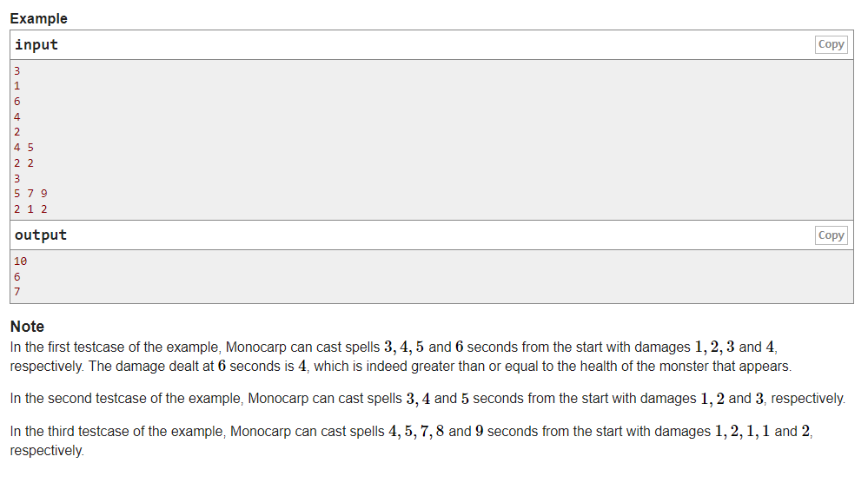Screen dimensions: 868x483
Task: Click the output value "7"
Action: tap(17, 292)
